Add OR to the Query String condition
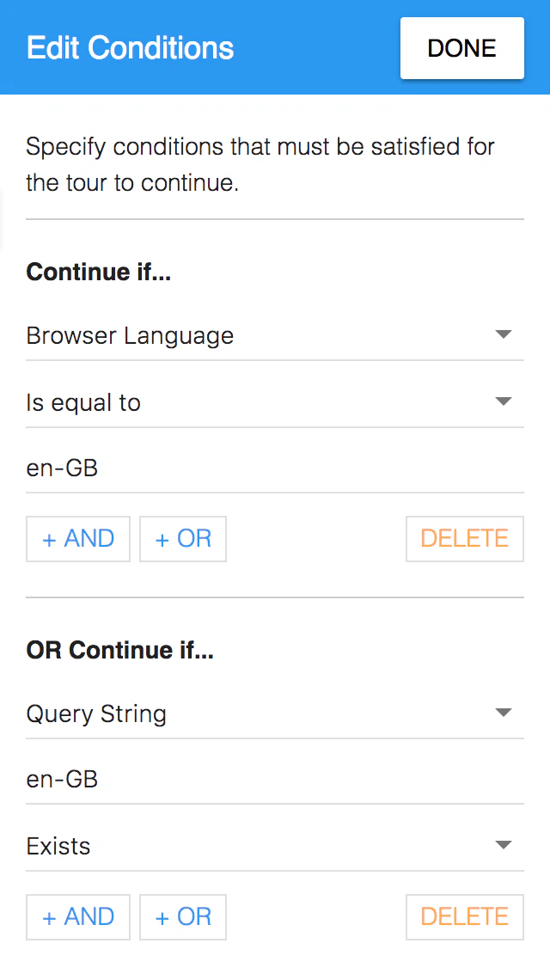This screenshot has width=550, height=980. (x=183, y=917)
